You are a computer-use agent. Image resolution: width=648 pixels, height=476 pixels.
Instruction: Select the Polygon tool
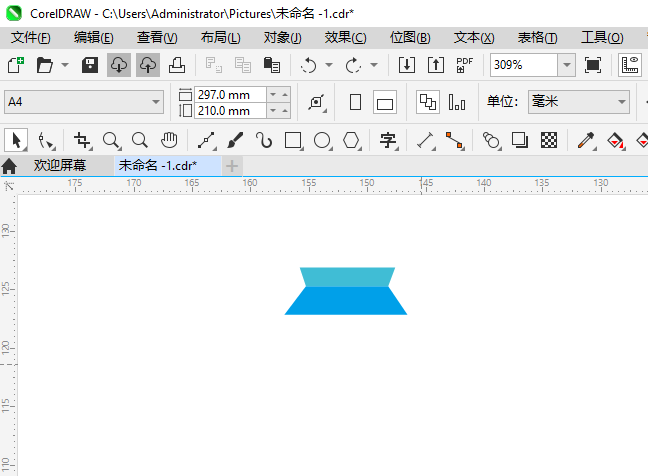pos(351,140)
